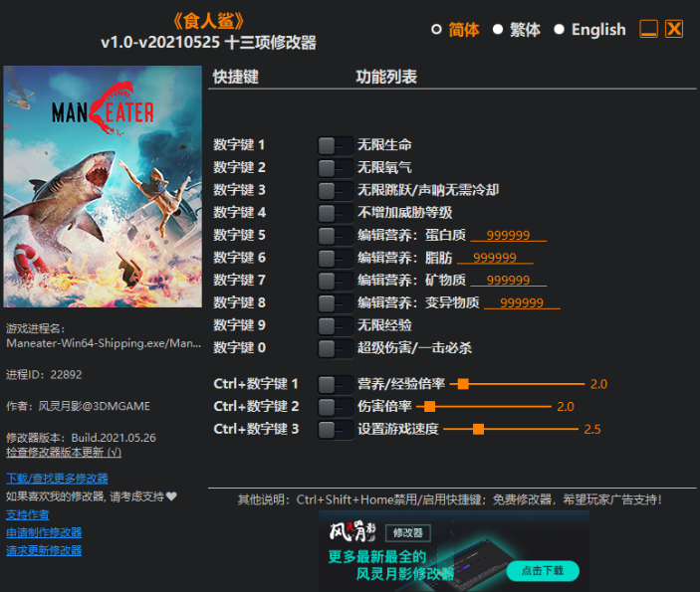Turn on 无限经验 switch
The width and height of the screenshot is (700, 592).
click(x=336, y=325)
